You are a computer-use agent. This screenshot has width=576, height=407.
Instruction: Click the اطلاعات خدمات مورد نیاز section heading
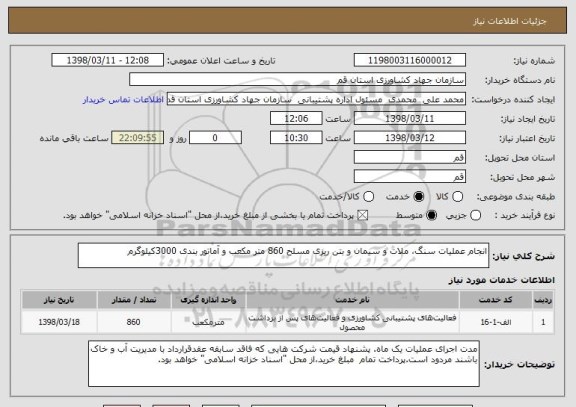pos(501,280)
